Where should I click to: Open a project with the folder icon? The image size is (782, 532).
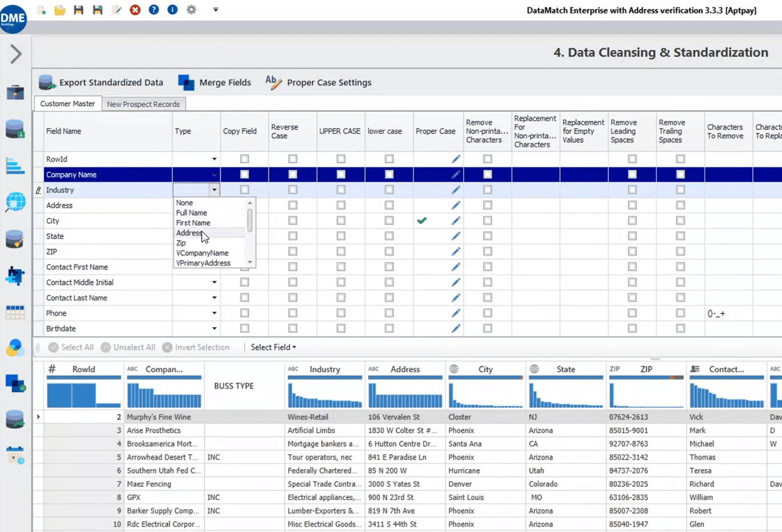(x=60, y=10)
